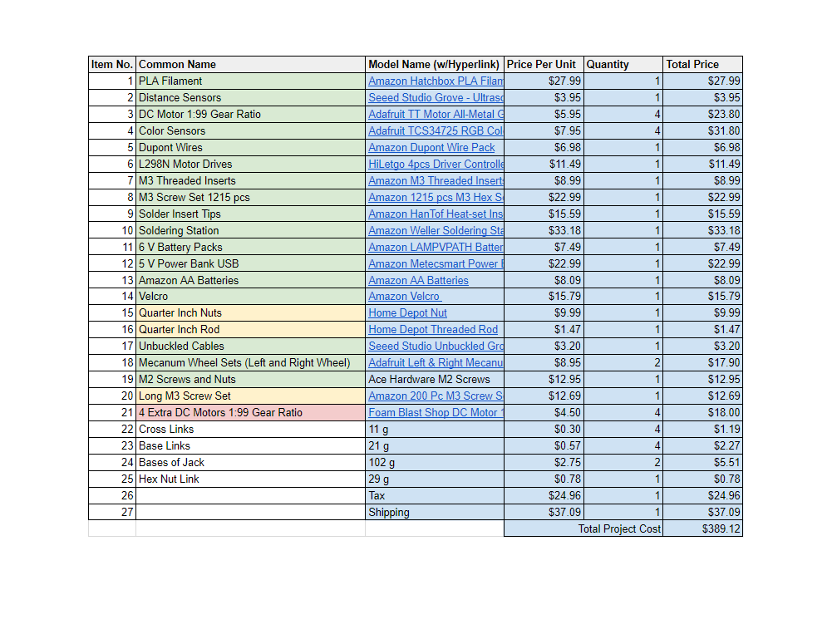Click the Amazon AA Batteries hyperlink
Image resolution: width=832 pixels, height=644 pixels.
click(418, 280)
